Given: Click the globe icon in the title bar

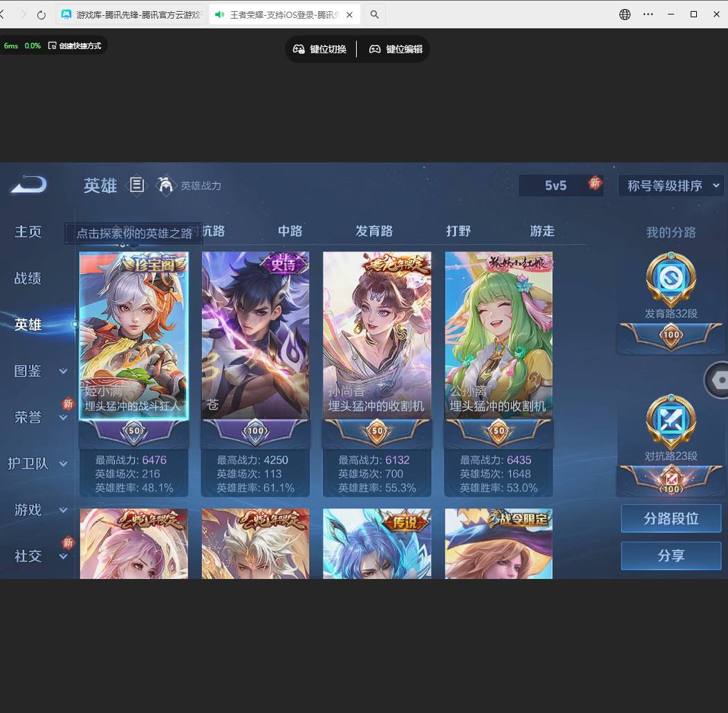Looking at the screenshot, I should 624,14.
